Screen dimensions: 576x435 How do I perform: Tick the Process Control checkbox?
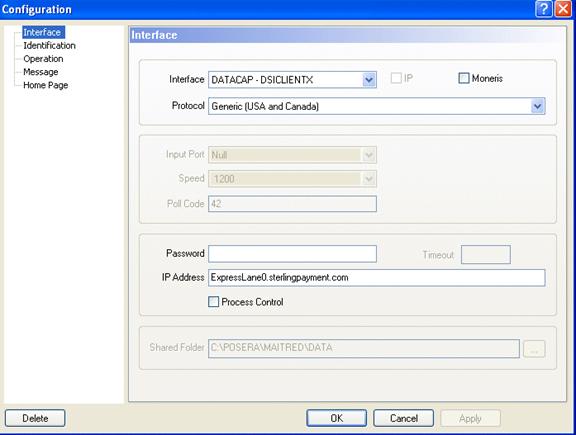[213, 302]
